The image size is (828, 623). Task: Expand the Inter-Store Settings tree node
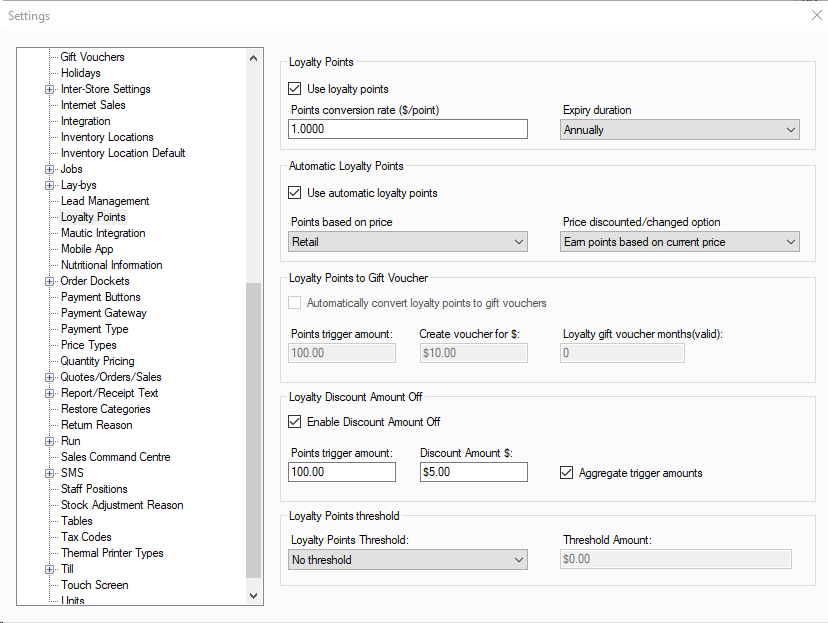click(49, 90)
